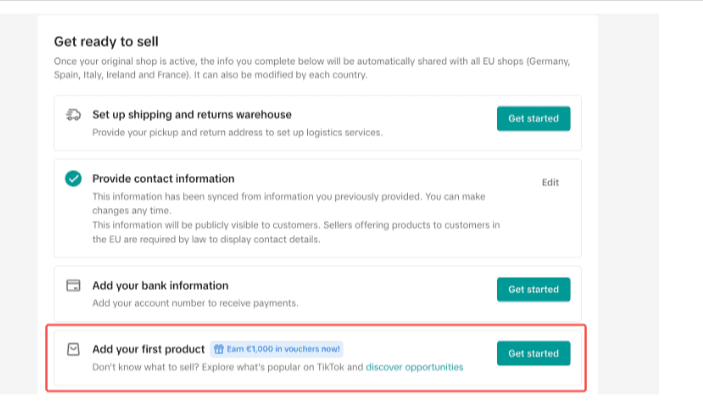The image size is (703, 417).
Task: Select the Add your first product title
Action: point(148,349)
